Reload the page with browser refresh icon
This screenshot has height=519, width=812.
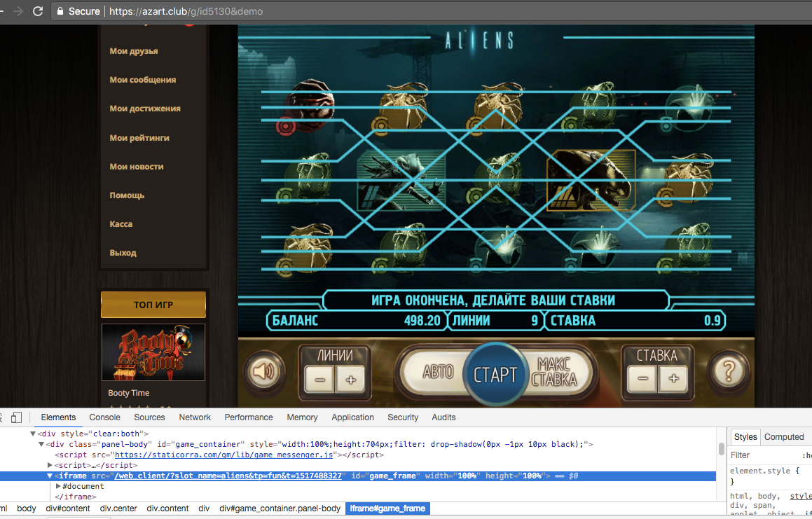coord(38,11)
